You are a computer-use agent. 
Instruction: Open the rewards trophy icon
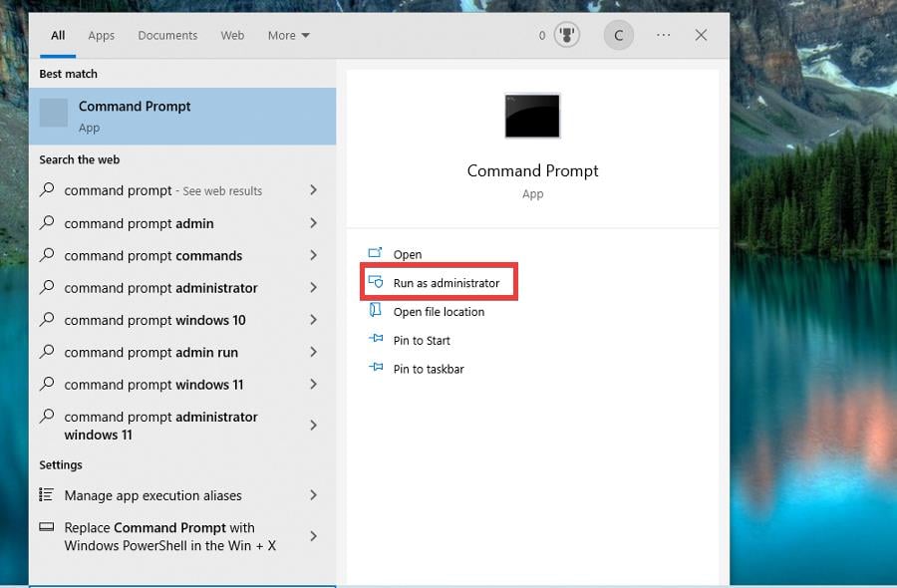(566, 36)
